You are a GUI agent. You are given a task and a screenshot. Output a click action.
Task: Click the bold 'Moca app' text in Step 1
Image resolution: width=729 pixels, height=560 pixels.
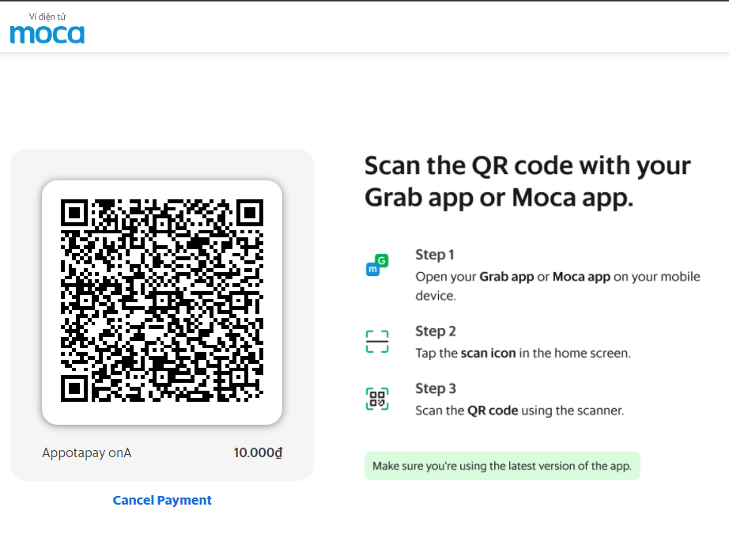[x=581, y=277]
